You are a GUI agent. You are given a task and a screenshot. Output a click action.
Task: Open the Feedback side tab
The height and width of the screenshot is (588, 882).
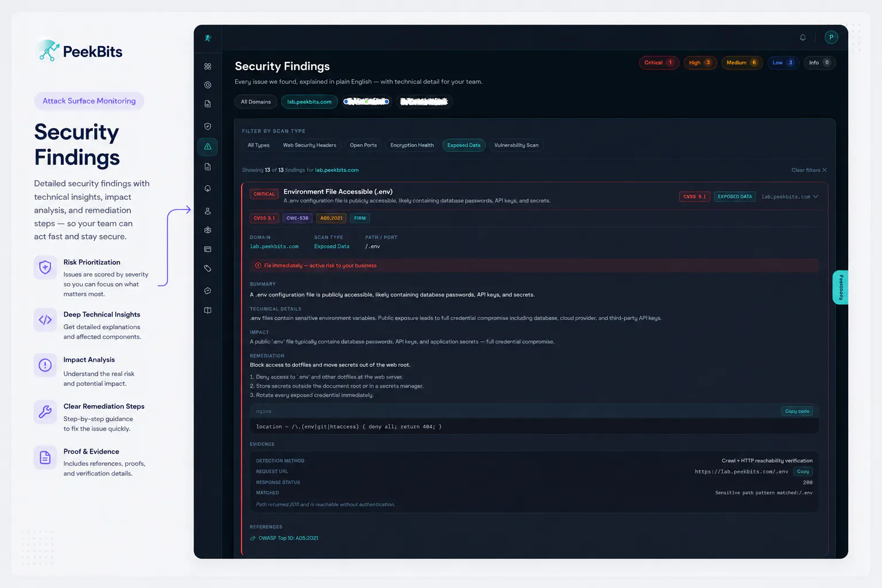[841, 287]
